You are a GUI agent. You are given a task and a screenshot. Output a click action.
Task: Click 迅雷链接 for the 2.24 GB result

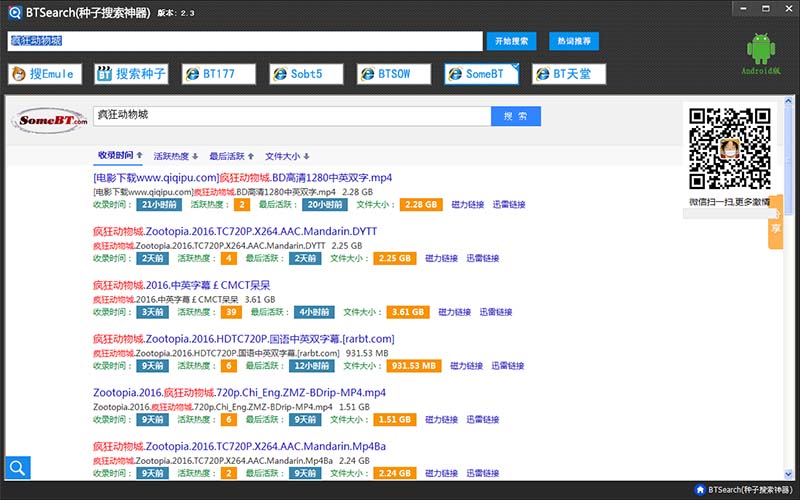pos(483,473)
